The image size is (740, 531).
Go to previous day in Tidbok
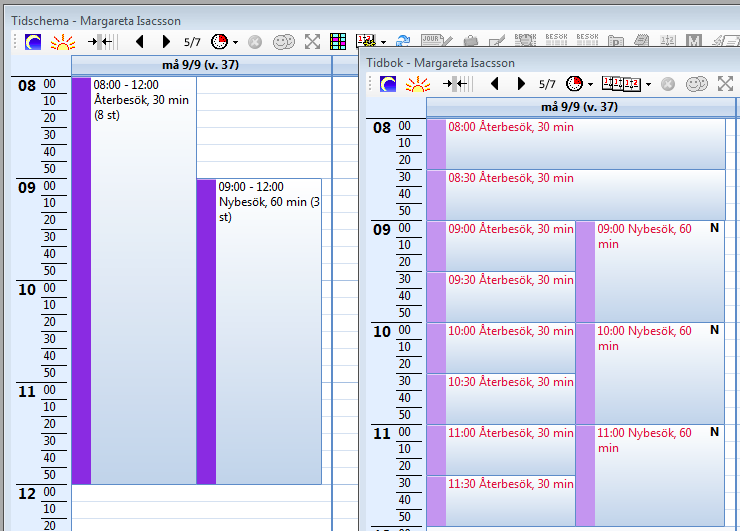coord(495,84)
